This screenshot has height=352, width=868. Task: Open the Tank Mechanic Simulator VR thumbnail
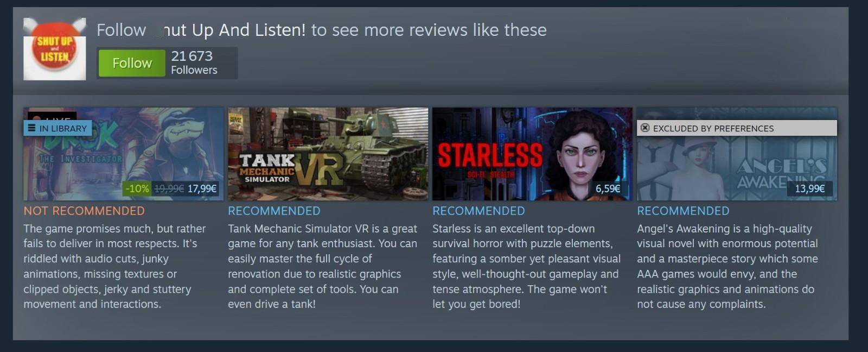click(x=328, y=154)
